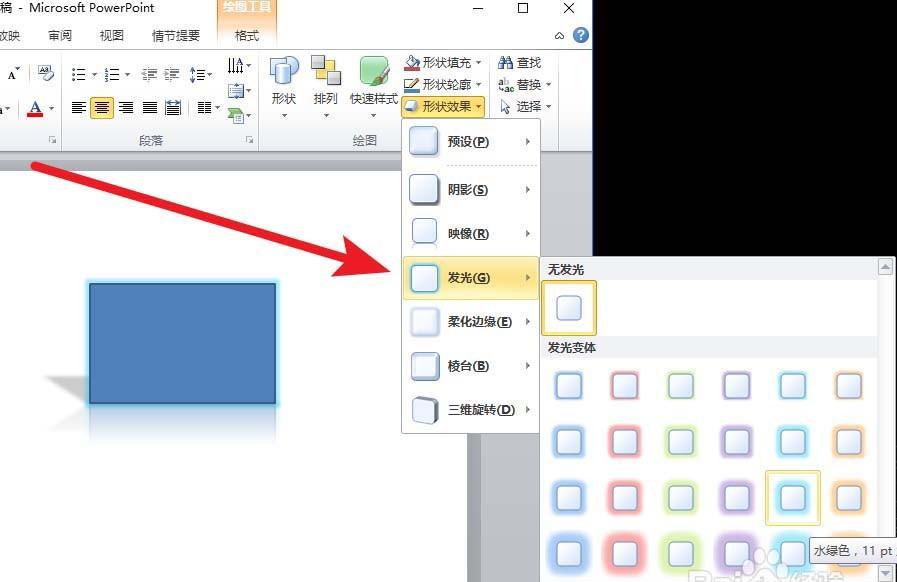Screen dimensions: 897x582
Task: Choose the 3-D Rotation (三维旋转) option
Action: click(470, 409)
